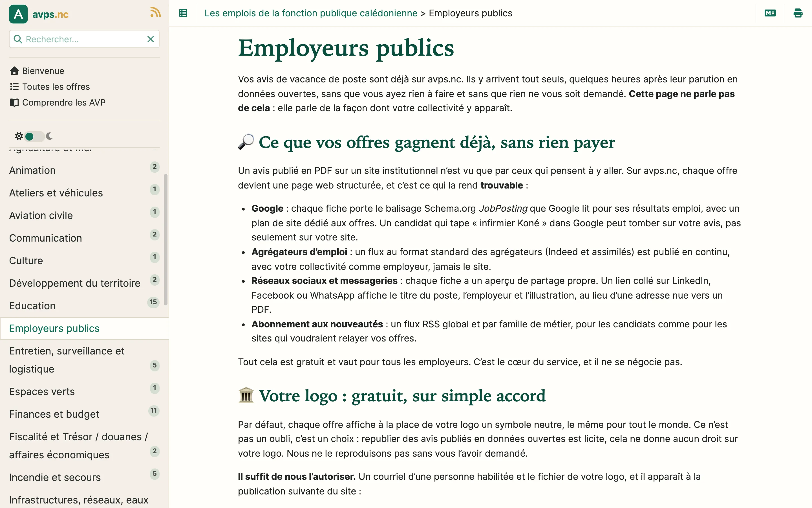This screenshot has height=508, width=812.
Task: Follow the breadcrumb to Les emplois de la fonction publique calédonienne
Action: coord(311,13)
